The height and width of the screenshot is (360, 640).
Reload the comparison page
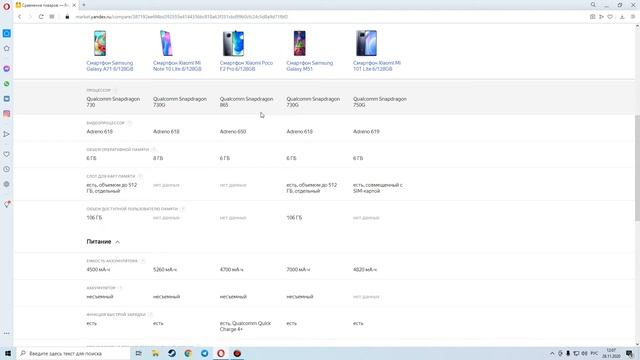[x=41, y=17]
